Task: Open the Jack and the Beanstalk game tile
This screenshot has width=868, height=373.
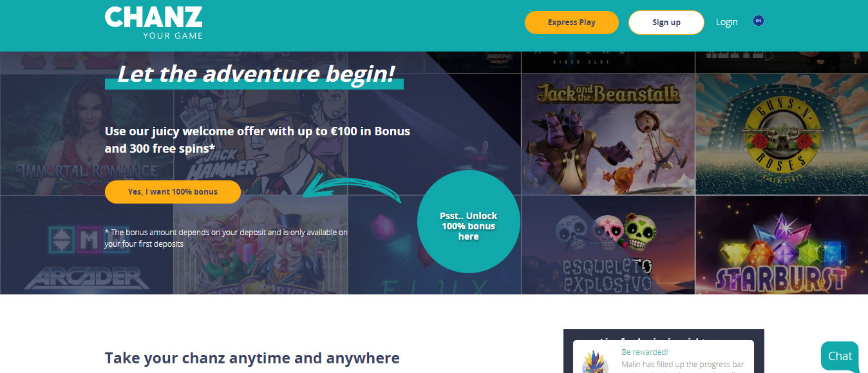Action: [x=608, y=134]
